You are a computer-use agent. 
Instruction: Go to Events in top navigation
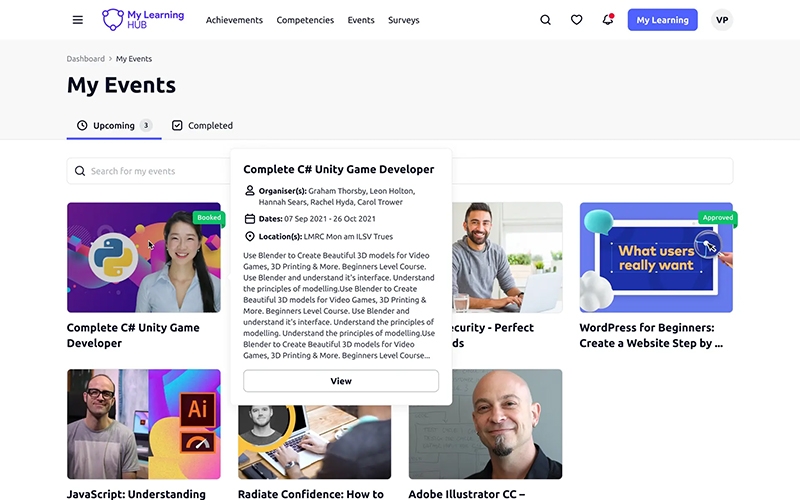coord(361,20)
